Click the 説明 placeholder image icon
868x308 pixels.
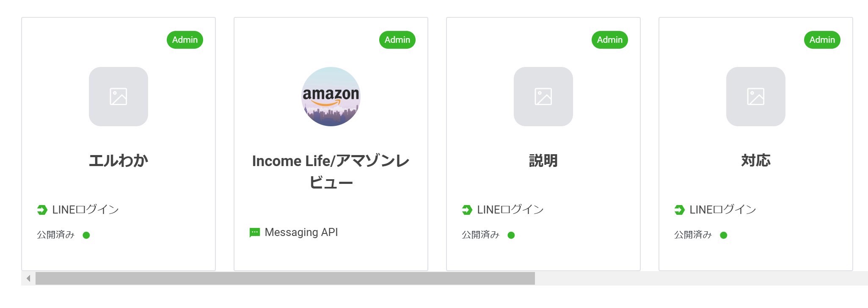(543, 97)
